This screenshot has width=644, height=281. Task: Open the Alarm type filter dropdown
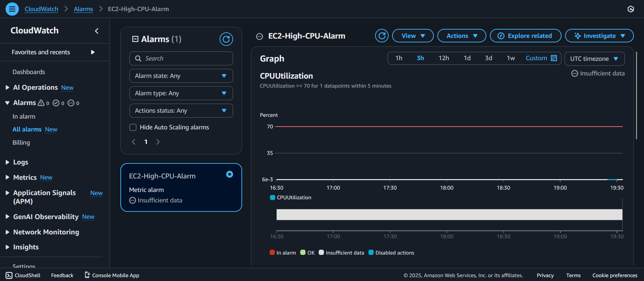click(181, 93)
